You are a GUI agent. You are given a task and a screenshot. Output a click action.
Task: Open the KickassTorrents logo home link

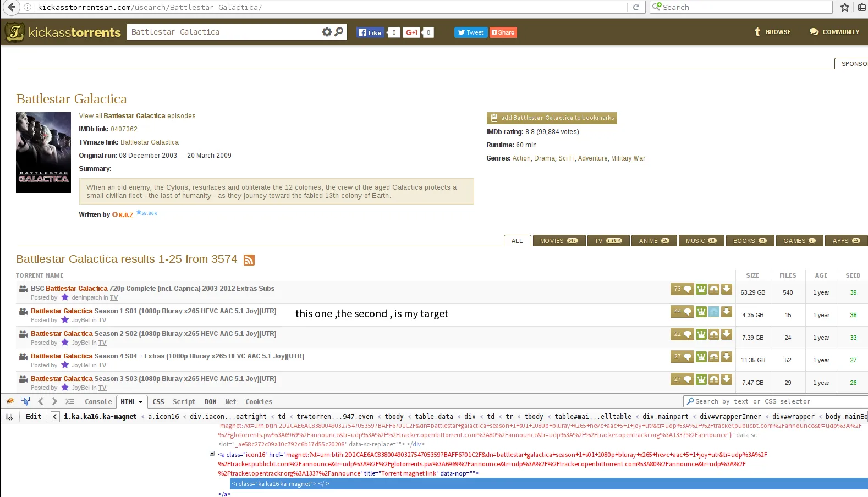(x=63, y=32)
